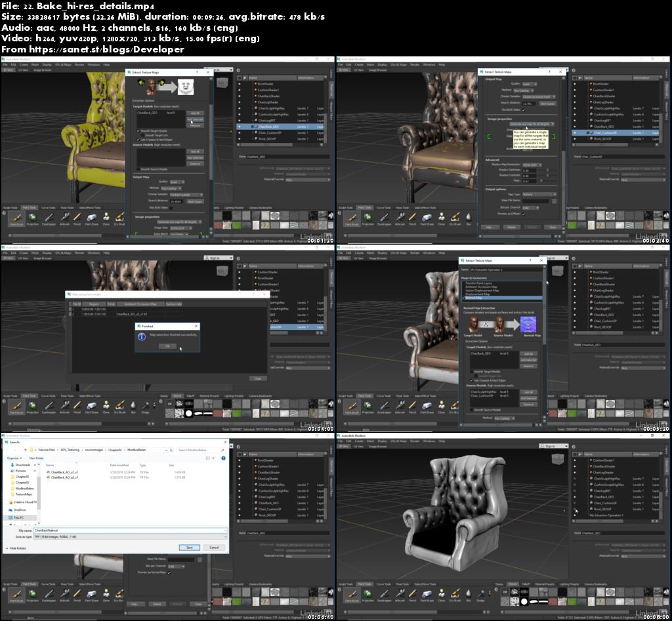Toggle Normal Map checkbox in Maps to Generate list

(463, 298)
